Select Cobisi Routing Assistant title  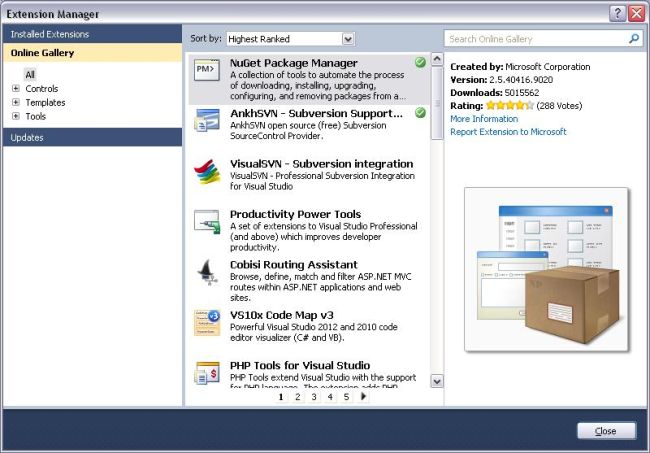click(x=293, y=264)
